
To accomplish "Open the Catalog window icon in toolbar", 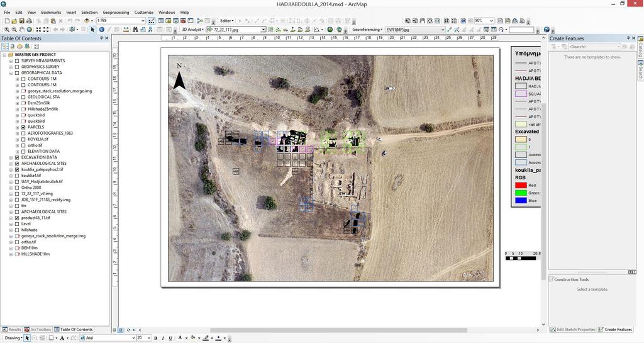I will 169,21.
